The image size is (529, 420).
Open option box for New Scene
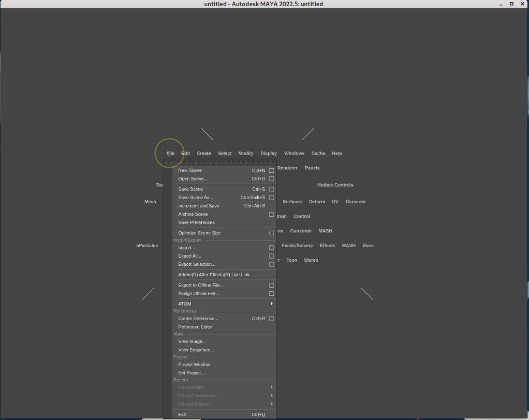tap(272, 171)
